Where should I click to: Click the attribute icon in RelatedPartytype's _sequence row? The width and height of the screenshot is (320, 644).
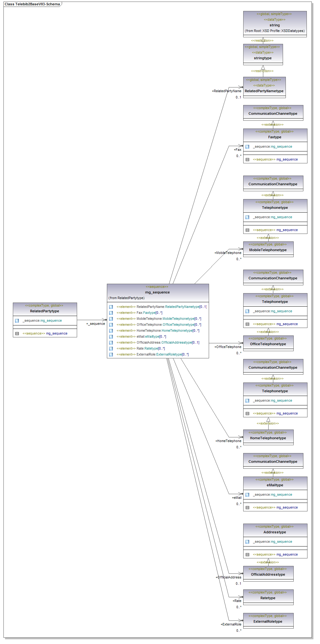click(17, 321)
